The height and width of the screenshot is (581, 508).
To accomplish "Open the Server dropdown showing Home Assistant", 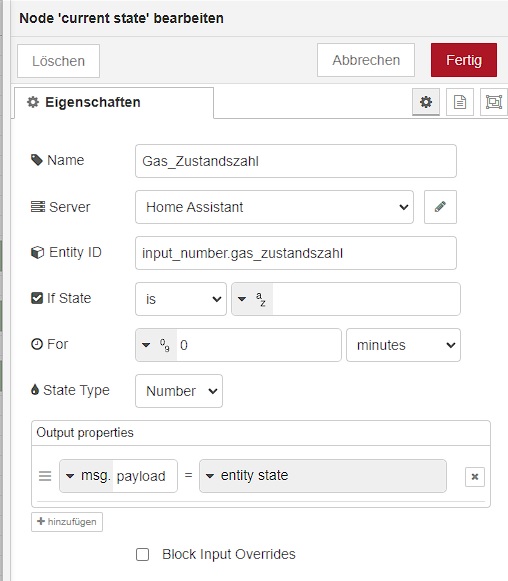I will pos(274,207).
